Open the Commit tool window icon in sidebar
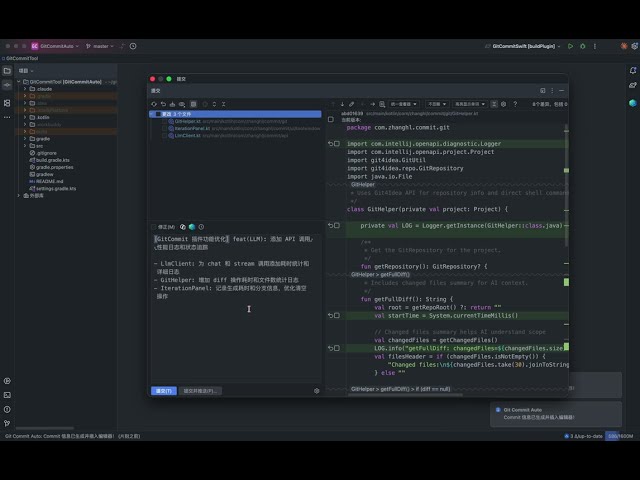Viewport: 640px width, 480px height. 7,85
